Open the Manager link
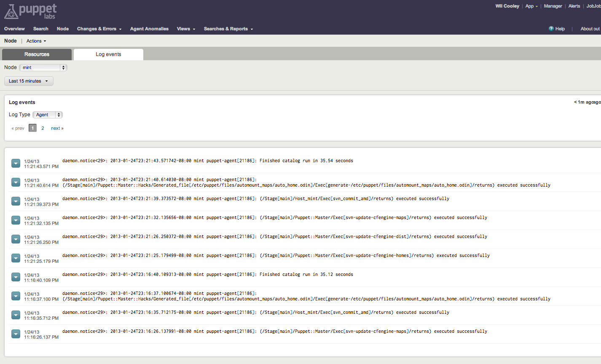The image size is (601, 364). point(553,6)
